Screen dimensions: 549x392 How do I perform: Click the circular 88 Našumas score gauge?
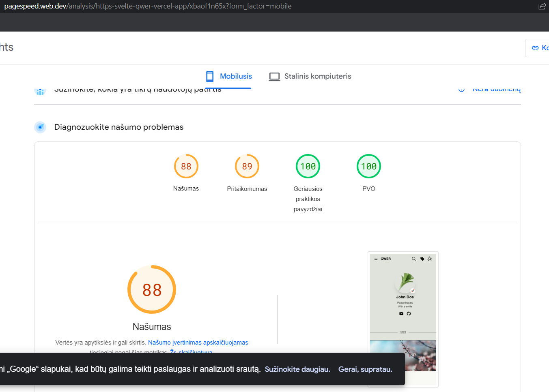[152, 289]
